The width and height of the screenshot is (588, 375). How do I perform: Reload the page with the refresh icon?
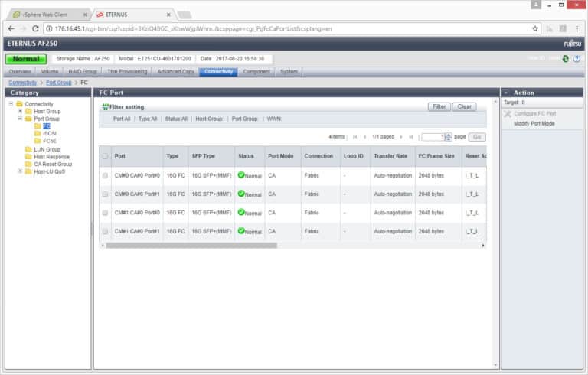[35, 28]
